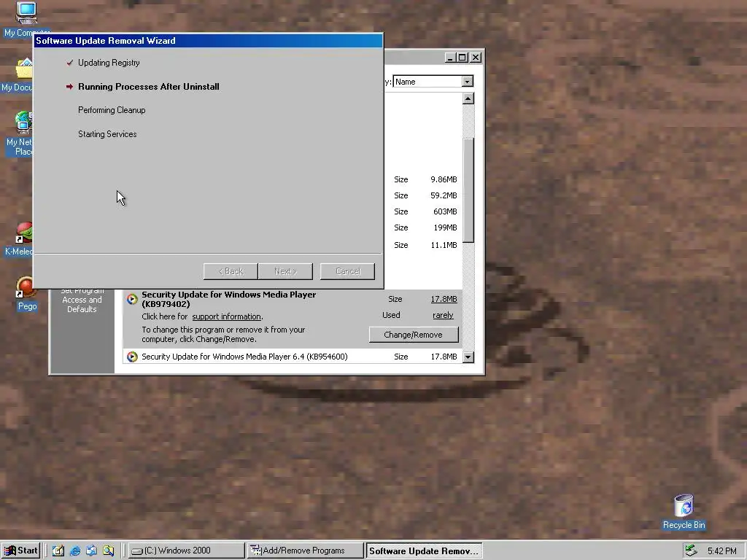747x560 pixels.
Task: Click the Next button in wizard
Action: [x=285, y=271]
